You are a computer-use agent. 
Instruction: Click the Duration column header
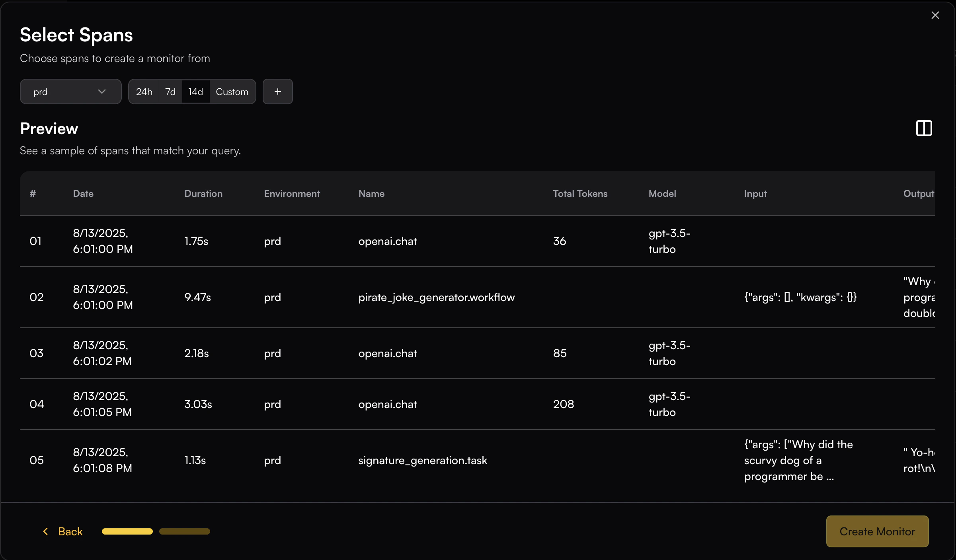coord(203,193)
